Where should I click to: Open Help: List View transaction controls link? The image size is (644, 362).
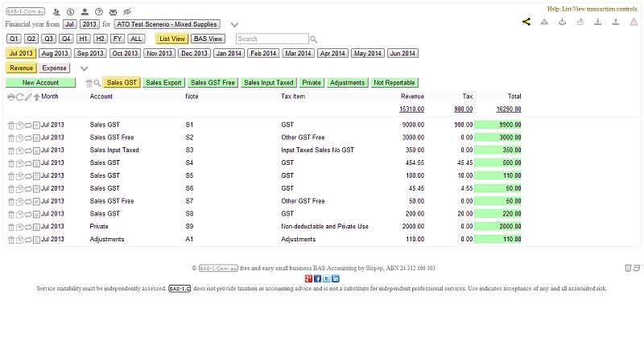pos(592,8)
